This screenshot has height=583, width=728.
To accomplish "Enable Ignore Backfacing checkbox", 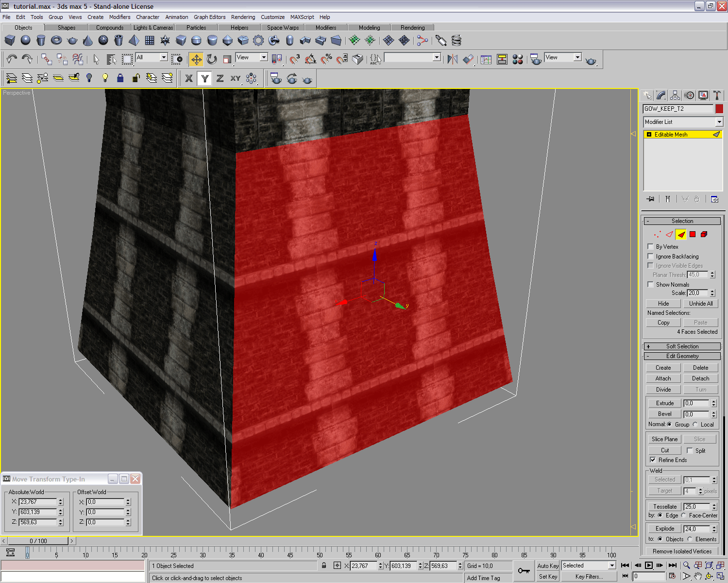I will coord(651,257).
